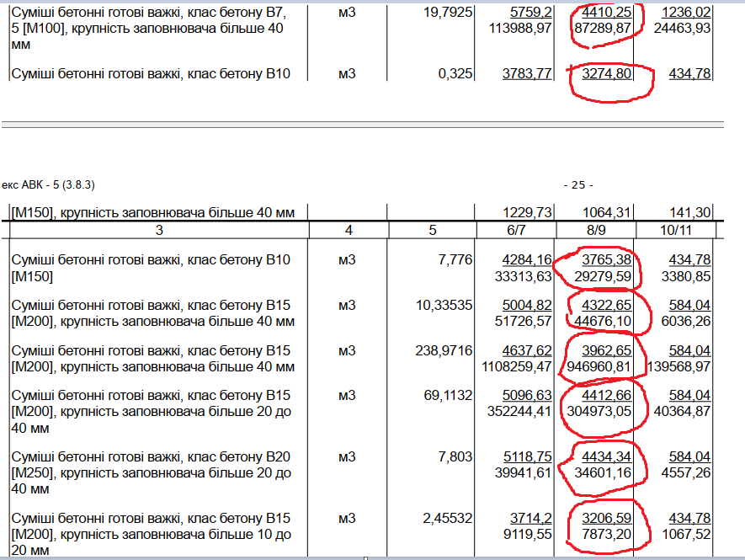Screen dimensions: 745x560
Task: Select the quantity 238,9716
Action: pyautogui.click(x=446, y=350)
